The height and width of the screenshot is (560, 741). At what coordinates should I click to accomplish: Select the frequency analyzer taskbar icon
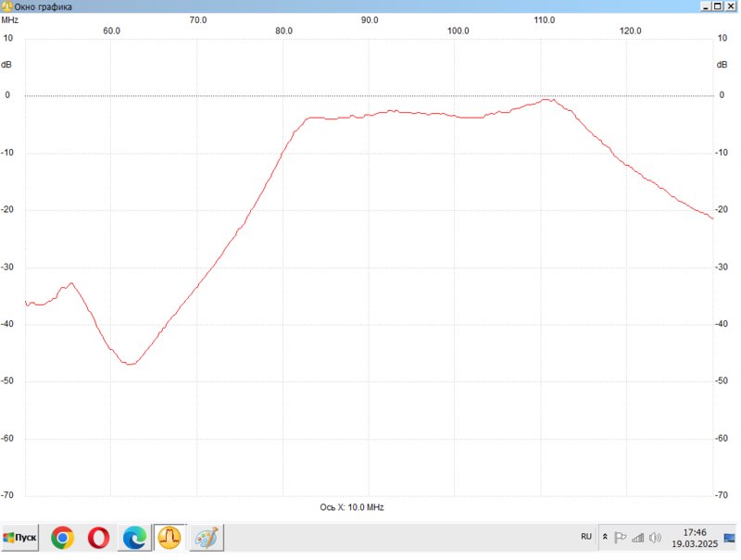(x=170, y=537)
